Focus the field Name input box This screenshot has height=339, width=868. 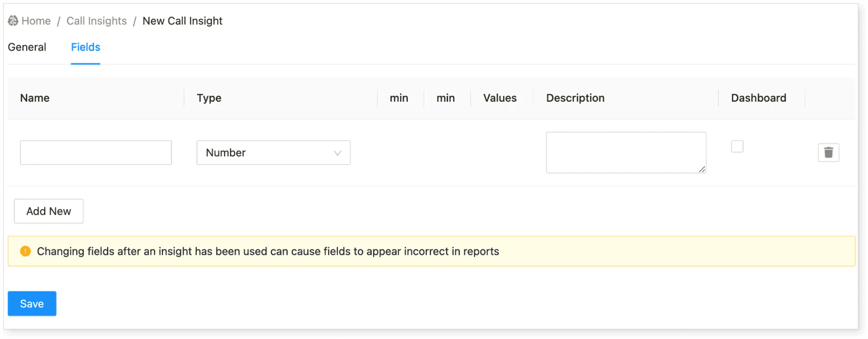[96, 153]
